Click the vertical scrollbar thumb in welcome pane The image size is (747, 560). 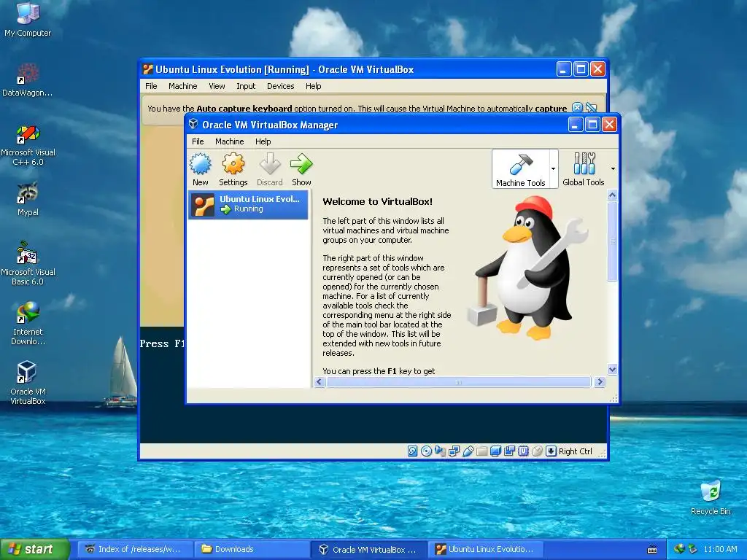(x=612, y=241)
